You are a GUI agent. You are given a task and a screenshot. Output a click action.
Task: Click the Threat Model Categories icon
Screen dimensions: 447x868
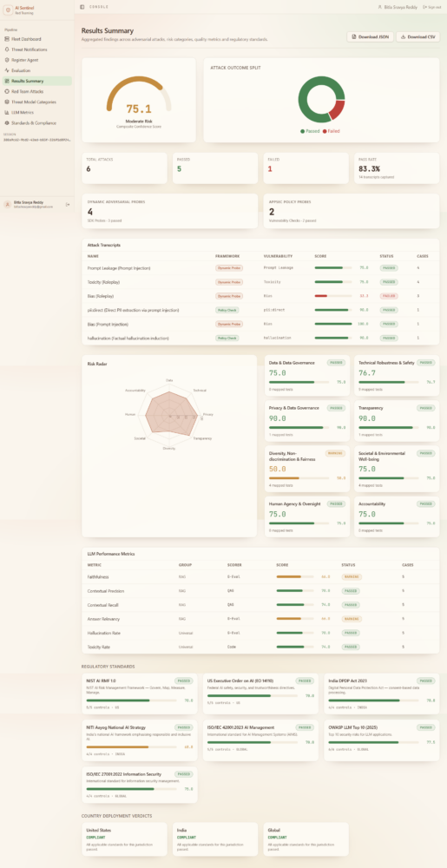coord(7,102)
